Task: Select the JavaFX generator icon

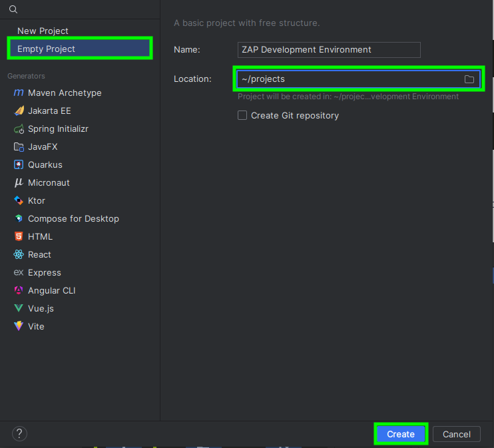Action: (x=19, y=146)
